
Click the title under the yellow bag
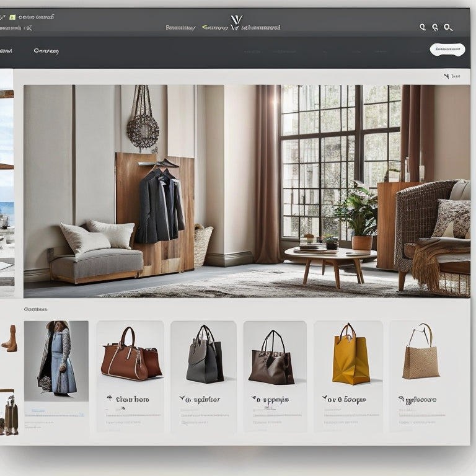[344, 399]
